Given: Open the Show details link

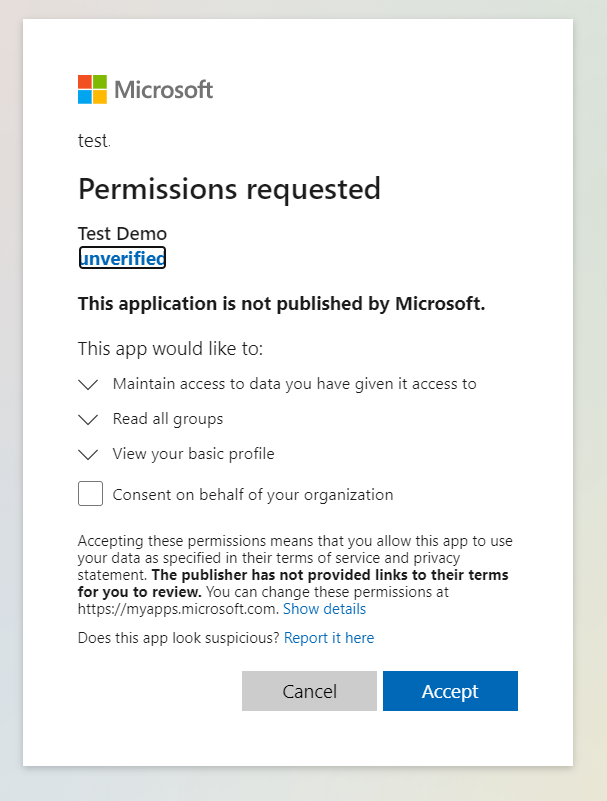Looking at the screenshot, I should pos(324,609).
